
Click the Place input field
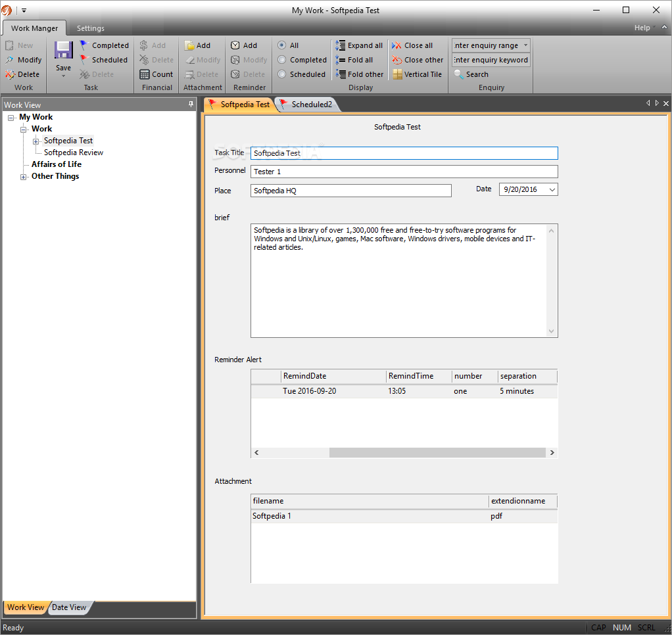coord(350,191)
